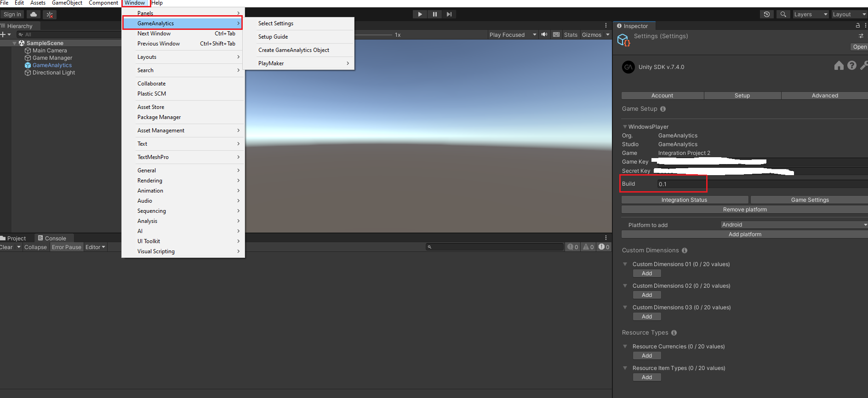Toggle Collapse in the Console toolbar
Image resolution: width=868 pixels, height=398 pixels.
tap(35, 247)
